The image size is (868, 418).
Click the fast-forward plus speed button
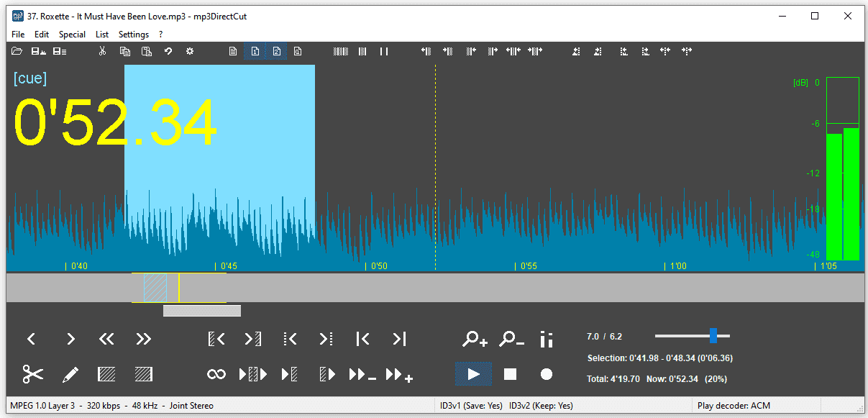399,374
